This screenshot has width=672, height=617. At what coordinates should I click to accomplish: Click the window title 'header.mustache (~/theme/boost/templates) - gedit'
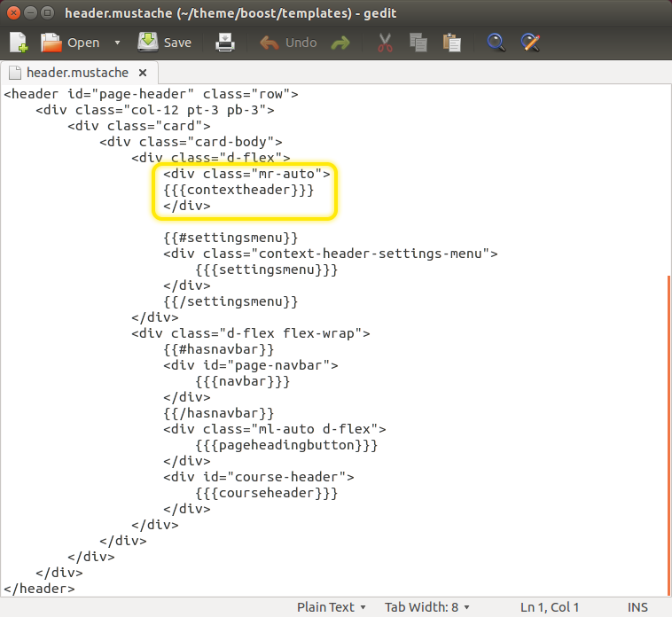coord(231,13)
